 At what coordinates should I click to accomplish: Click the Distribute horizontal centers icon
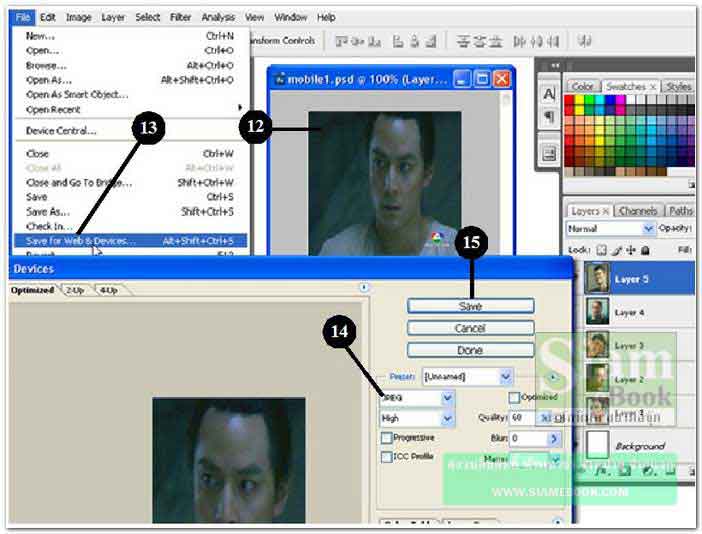537,42
